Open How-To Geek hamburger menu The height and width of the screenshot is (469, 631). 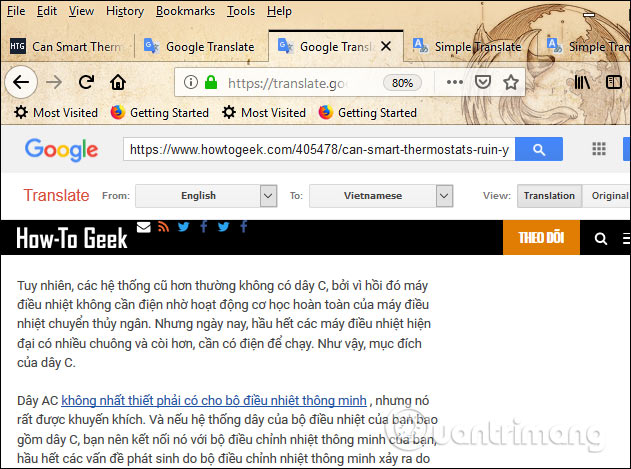pos(627,239)
